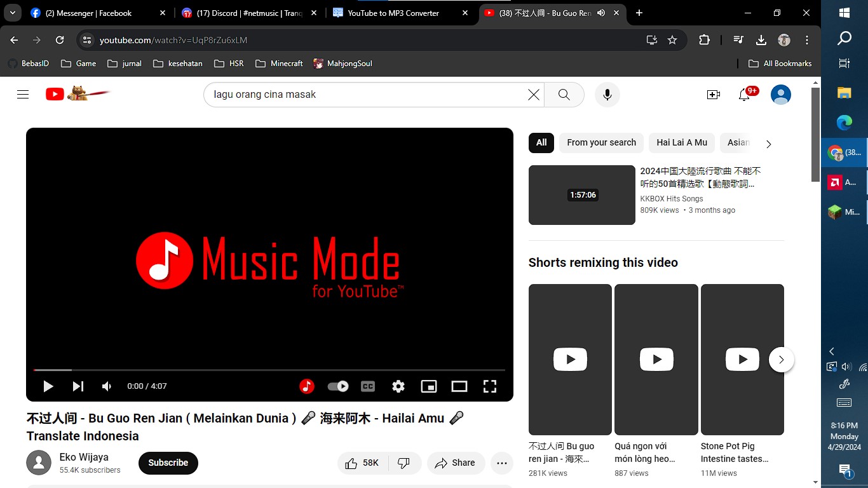Switch to YouTube to MP3 Converter tab
The width and height of the screenshot is (868, 488).
393,13
